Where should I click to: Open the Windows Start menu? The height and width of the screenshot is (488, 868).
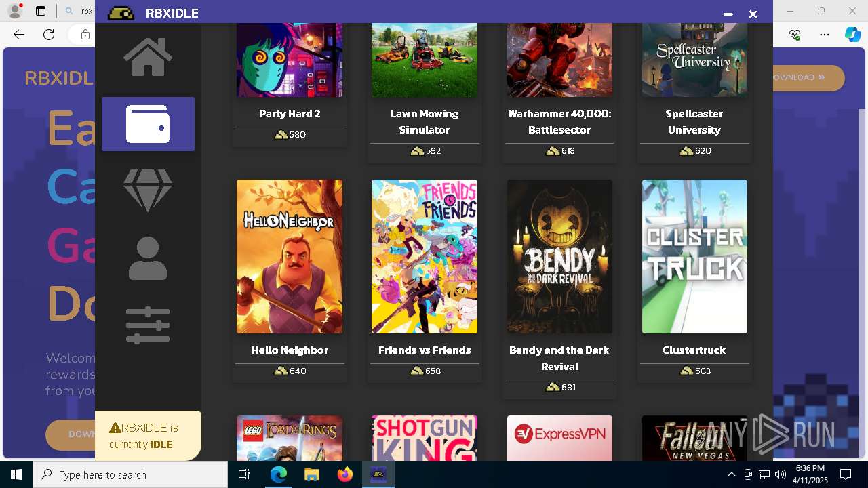(x=16, y=474)
